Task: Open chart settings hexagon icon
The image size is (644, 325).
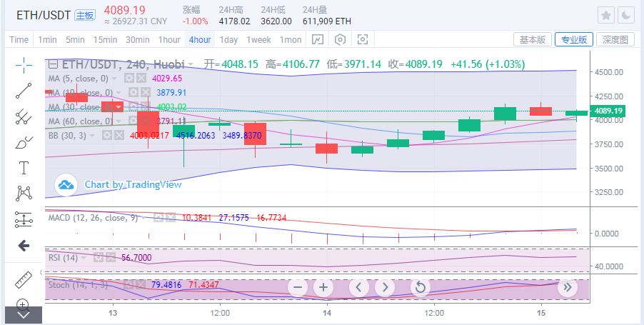Action: 340,39
